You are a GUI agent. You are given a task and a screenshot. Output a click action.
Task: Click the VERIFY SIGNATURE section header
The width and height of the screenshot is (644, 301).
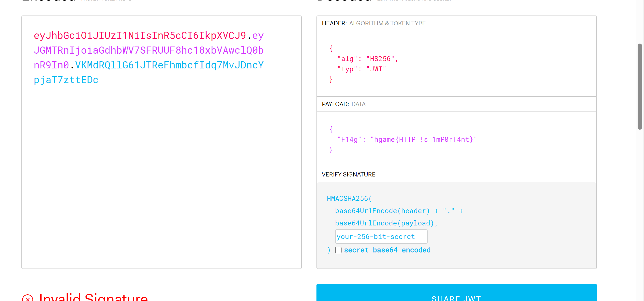(x=348, y=174)
